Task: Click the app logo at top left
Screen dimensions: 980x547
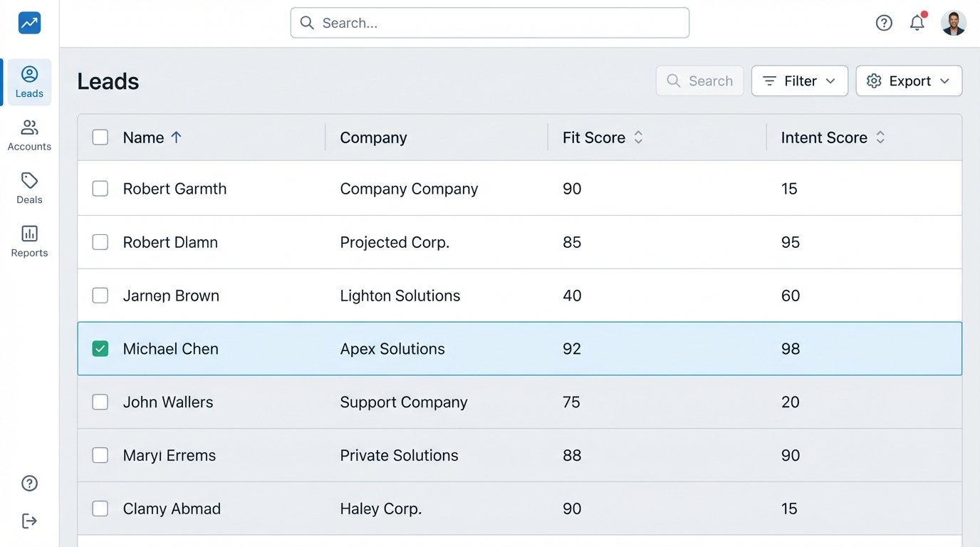Action: [29, 22]
